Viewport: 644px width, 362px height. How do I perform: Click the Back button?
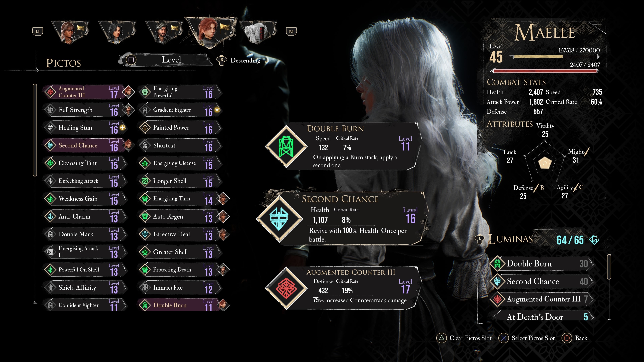pos(575,338)
